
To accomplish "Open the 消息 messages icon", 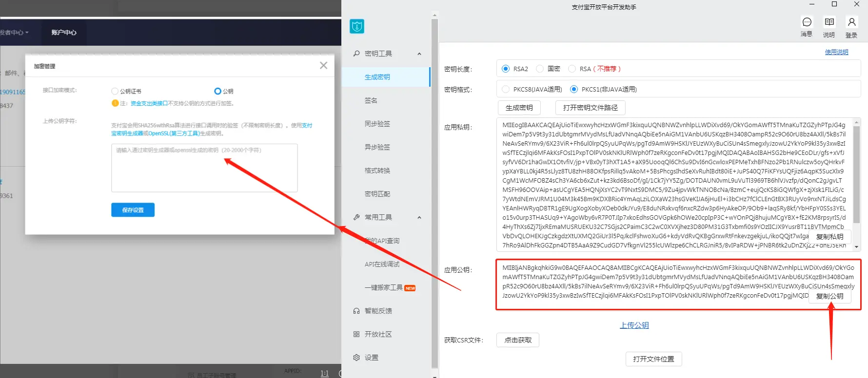I will tap(807, 22).
